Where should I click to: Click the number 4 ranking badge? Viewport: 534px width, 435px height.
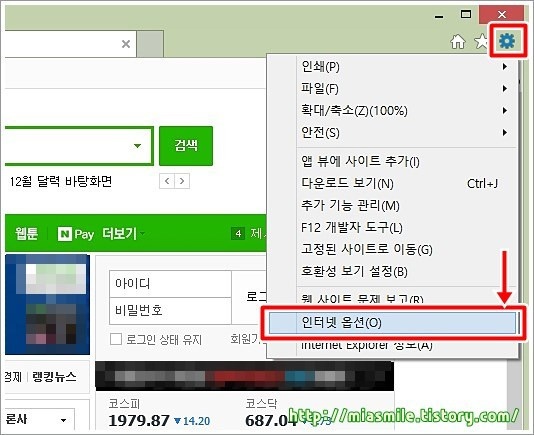click(238, 234)
